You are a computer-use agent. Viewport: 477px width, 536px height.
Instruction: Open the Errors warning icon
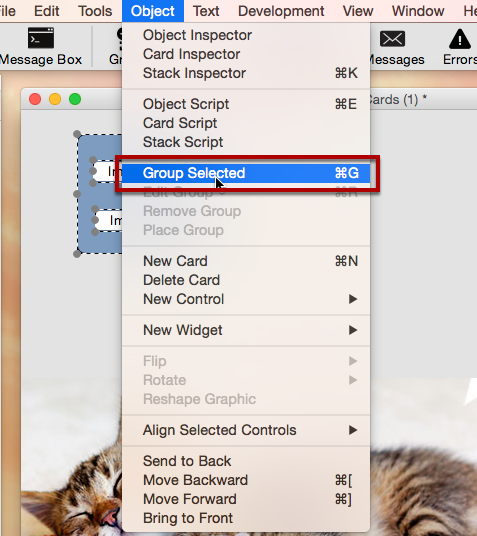pos(460,39)
